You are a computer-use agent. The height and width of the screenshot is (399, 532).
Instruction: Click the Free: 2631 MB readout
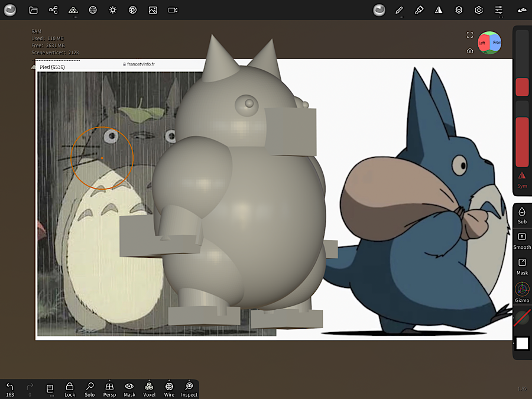point(48,46)
